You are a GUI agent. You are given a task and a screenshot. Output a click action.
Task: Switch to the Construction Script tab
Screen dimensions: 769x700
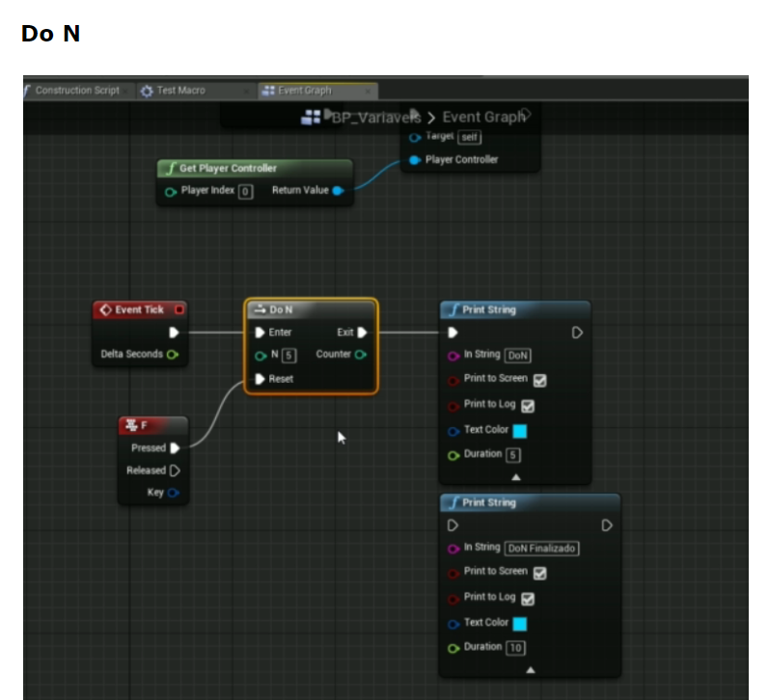pos(77,91)
